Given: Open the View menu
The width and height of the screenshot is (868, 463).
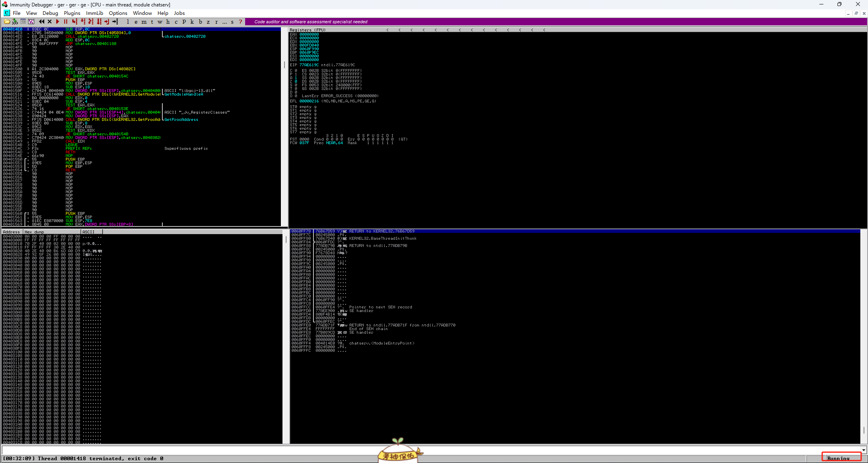Looking at the screenshot, I should click(x=31, y=13).
